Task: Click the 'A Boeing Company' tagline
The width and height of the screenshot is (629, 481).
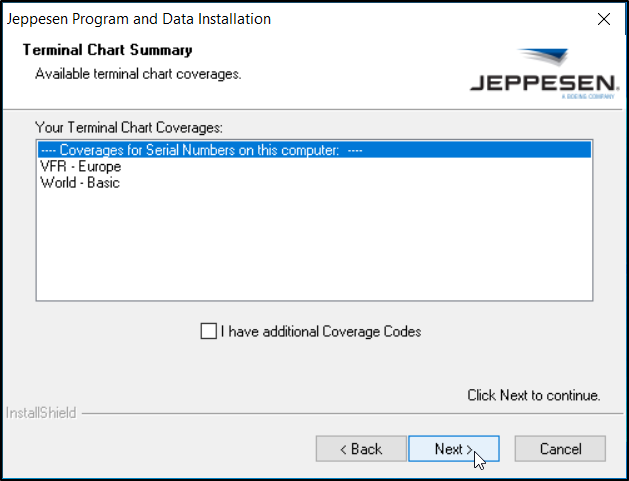Action: click(583, 97)
